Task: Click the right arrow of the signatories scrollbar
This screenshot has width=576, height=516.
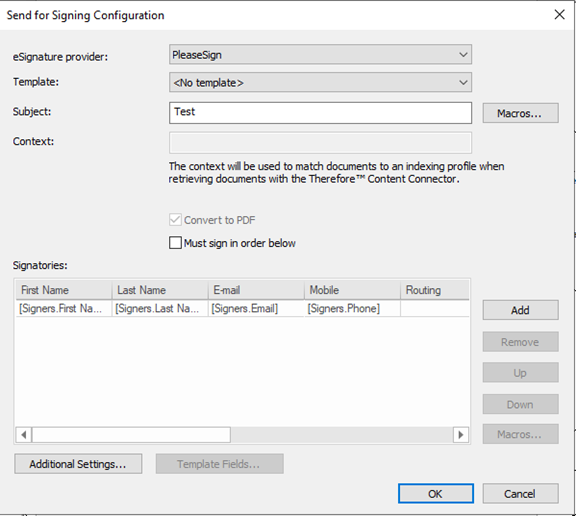Action: pyautogui.click(x=461, y=435)
